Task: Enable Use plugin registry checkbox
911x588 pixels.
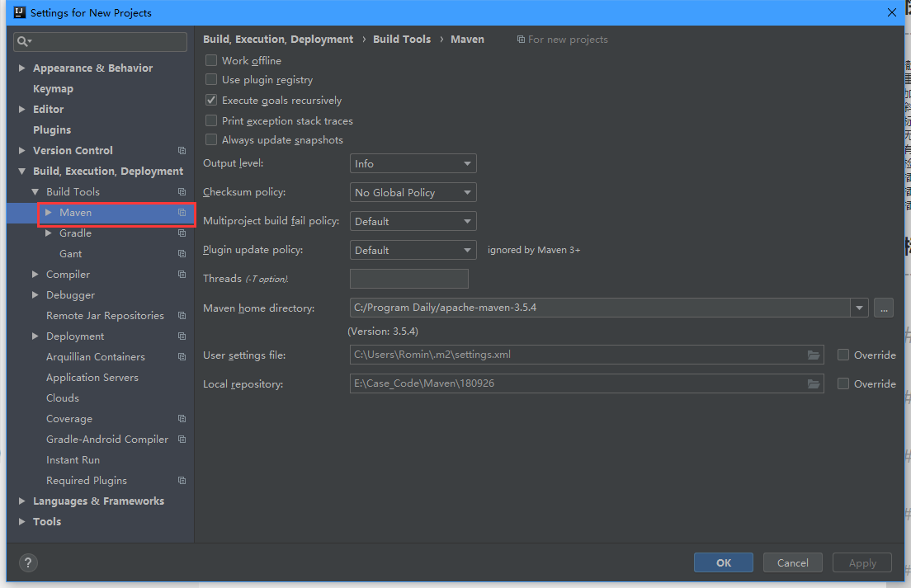Action: [211, 79]
